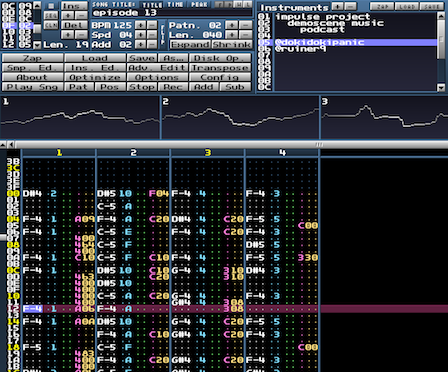The width and height of the screenshot is (448, 372).
Task: Increase the pattern Len. with plus
Action: click(232, 35)
